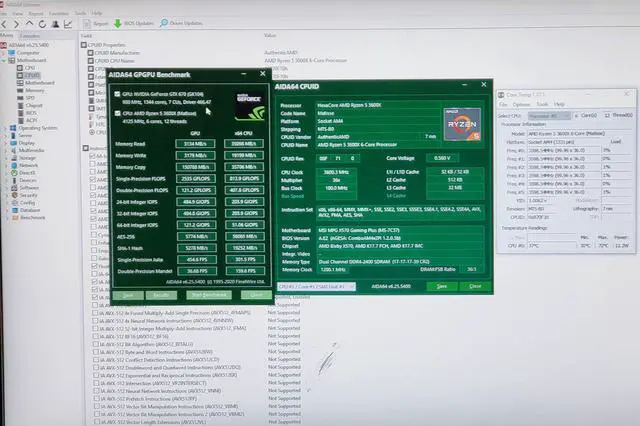Open the Select CPU dropdown in Core Temp
640x426 pixels.
click(549, 116)
